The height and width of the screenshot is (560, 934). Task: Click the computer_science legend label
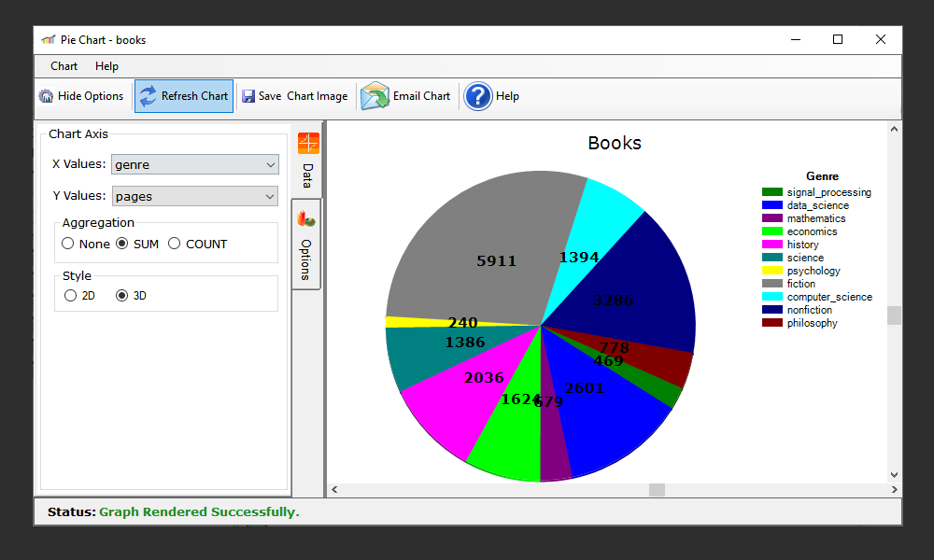[829, 297]
